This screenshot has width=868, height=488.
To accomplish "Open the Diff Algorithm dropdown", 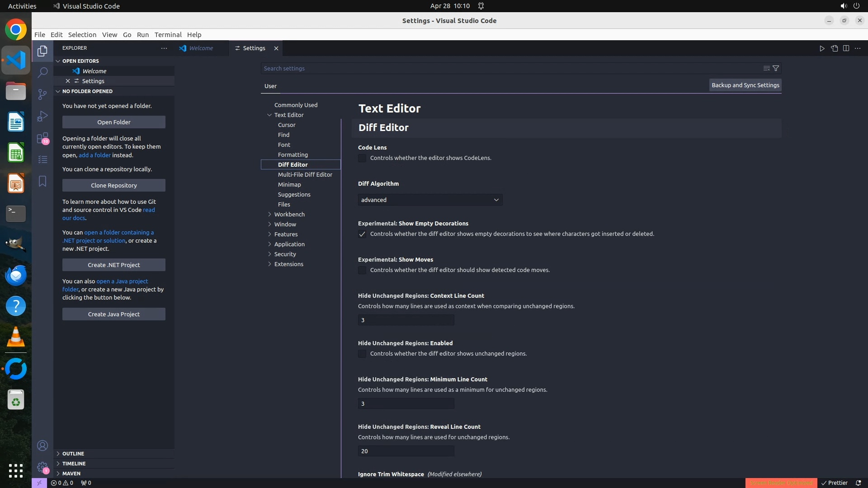I will [430, 200].
